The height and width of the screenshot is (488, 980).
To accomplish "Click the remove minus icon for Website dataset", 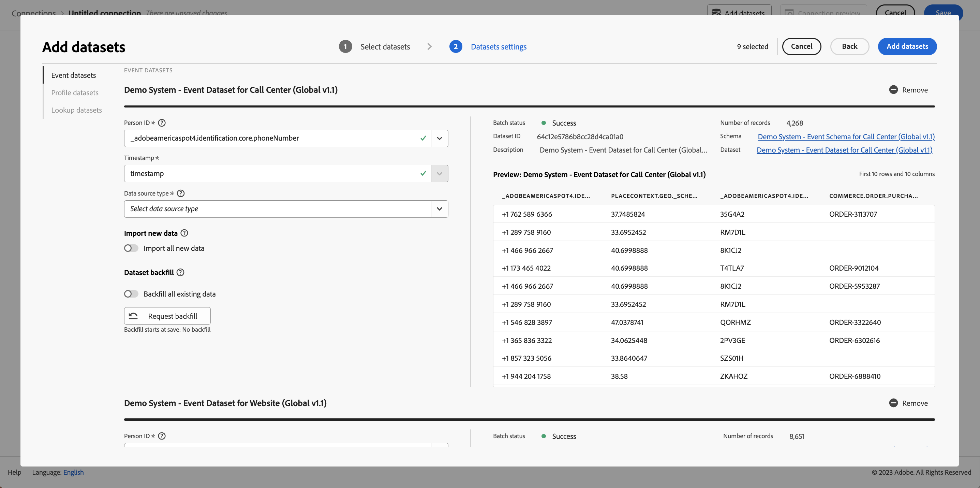I will point(893,403).
